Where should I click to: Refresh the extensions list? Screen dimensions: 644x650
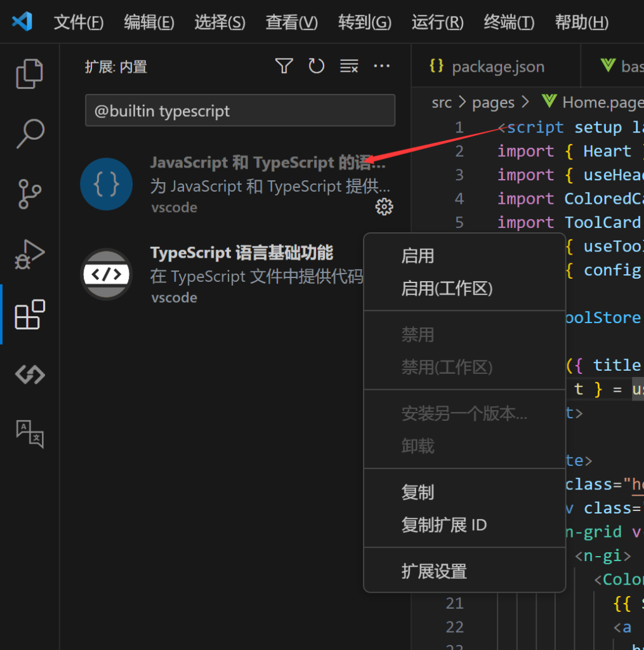[x=316, y=66]
